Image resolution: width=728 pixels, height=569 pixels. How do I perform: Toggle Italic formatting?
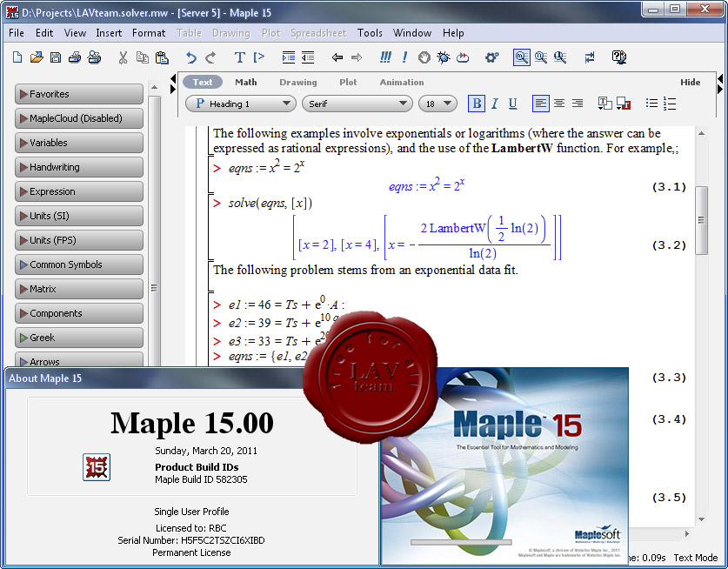coord(494,104)
